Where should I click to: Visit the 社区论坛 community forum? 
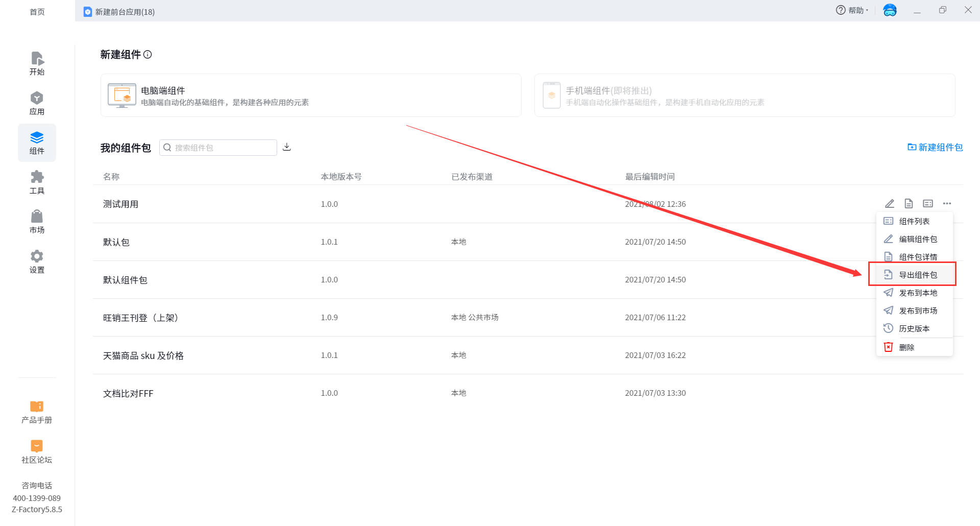(x=37, y=452)
